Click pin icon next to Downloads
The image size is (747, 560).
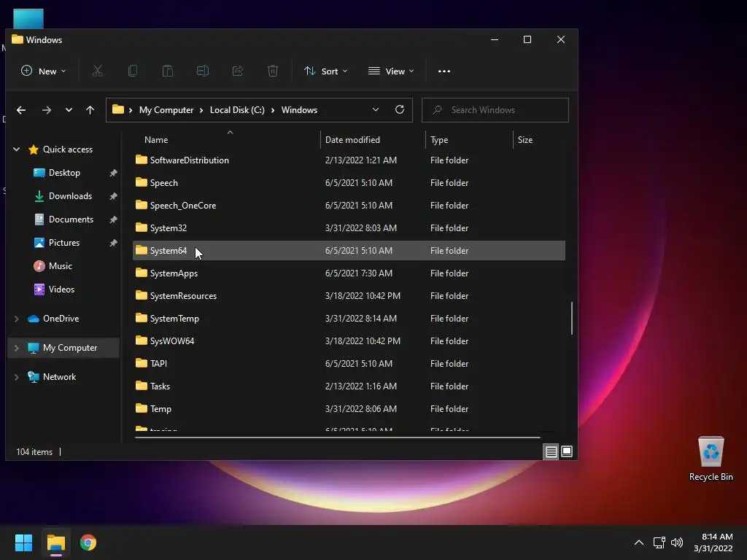[x=113, y=196]
